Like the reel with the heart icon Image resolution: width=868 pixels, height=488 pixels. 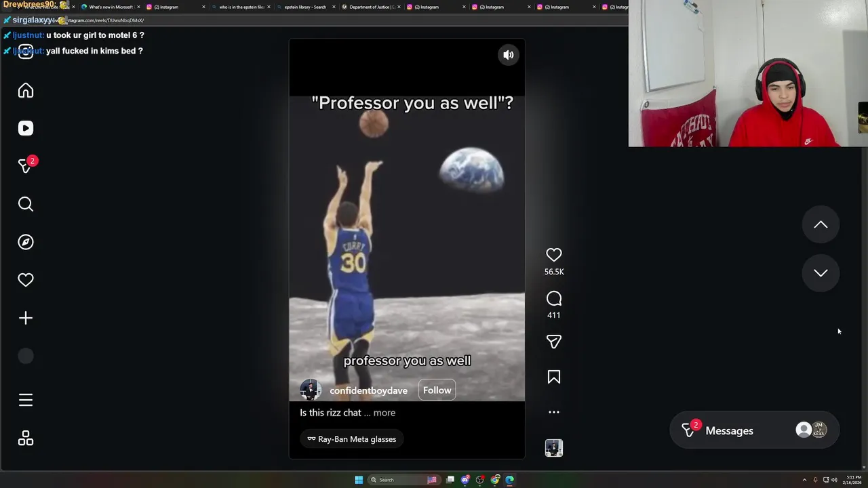click(x=554, y=255)
